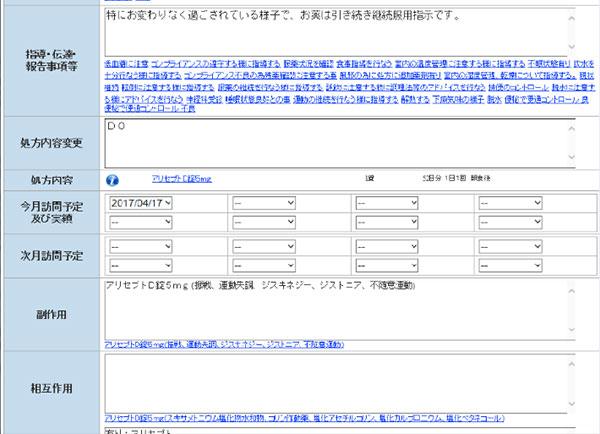Click 室内の温度管理に注意する様に指導する link
Image resolution: width=600 pixels, height=434 pixels.
point(460,64)
